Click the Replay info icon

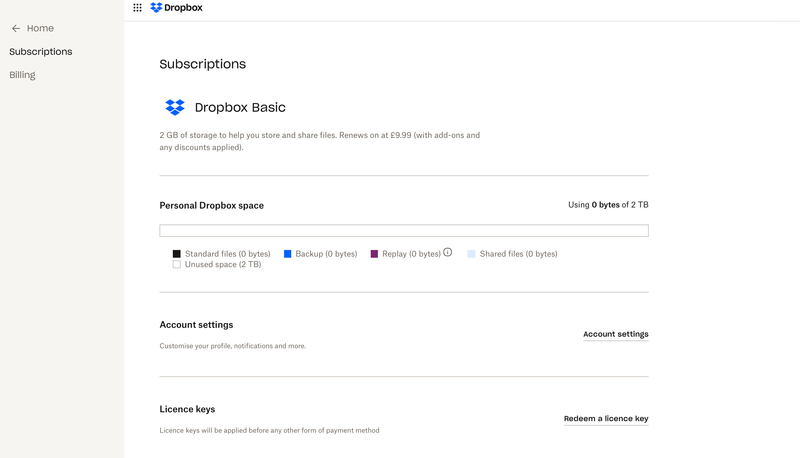(x=448, y=253)
